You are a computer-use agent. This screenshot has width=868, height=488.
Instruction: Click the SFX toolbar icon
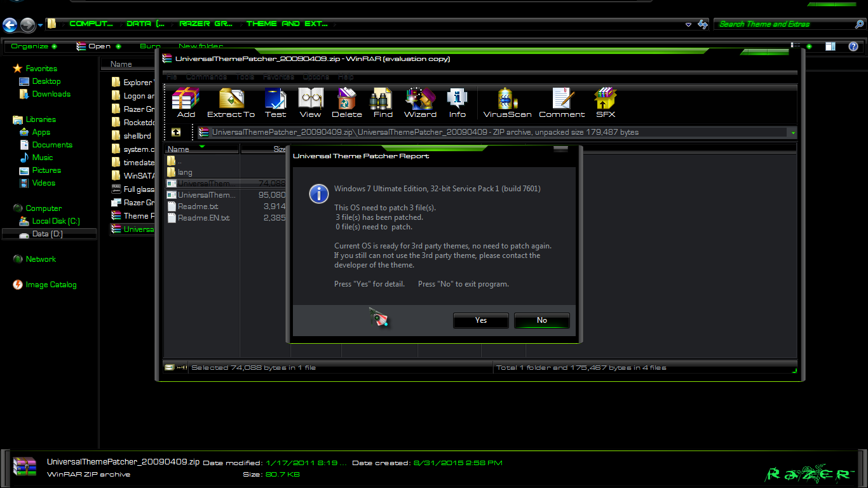pyautogui.click(x=606, y=102)
